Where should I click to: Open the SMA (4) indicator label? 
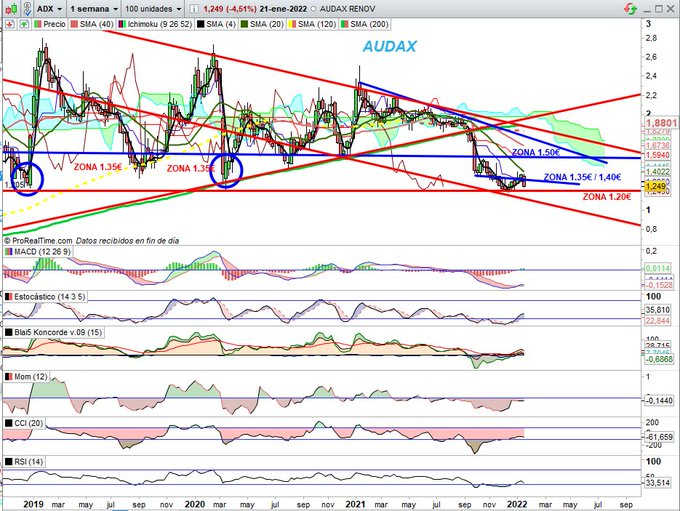click(x=216, y=24)
